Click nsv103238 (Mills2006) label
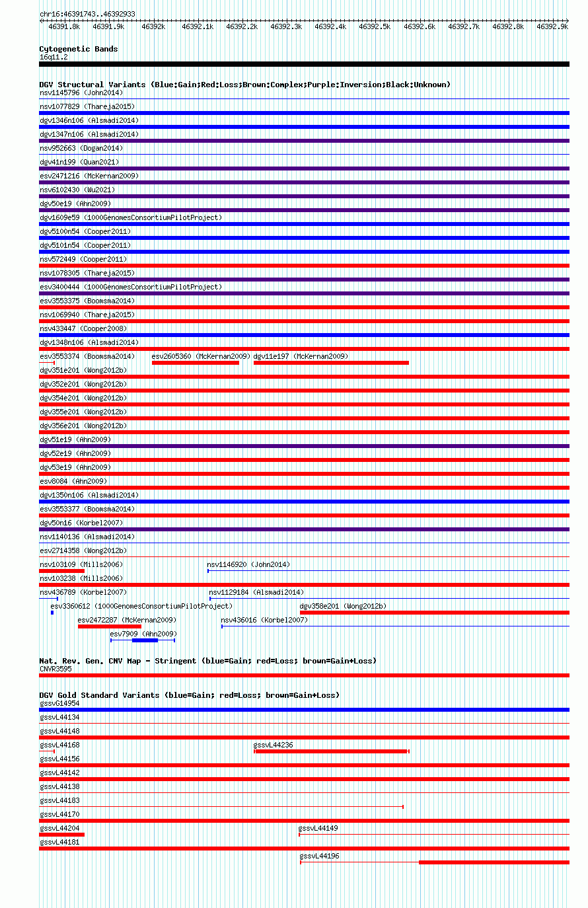Viewport: 588px width, 908px height. 81,578
